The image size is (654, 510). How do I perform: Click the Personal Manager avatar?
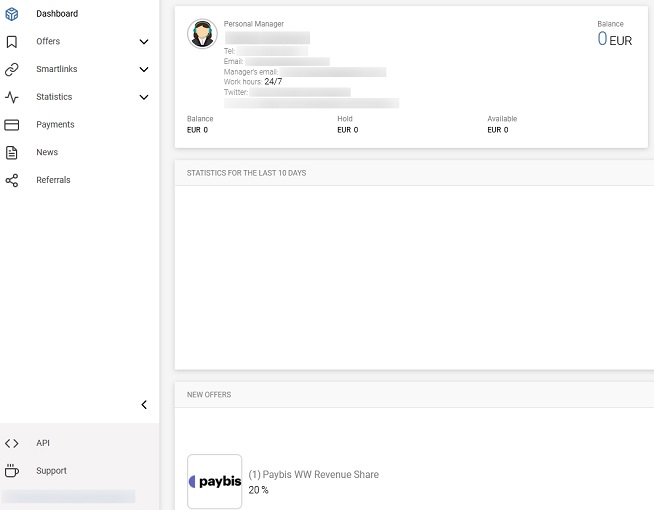[x=202, y=34]
